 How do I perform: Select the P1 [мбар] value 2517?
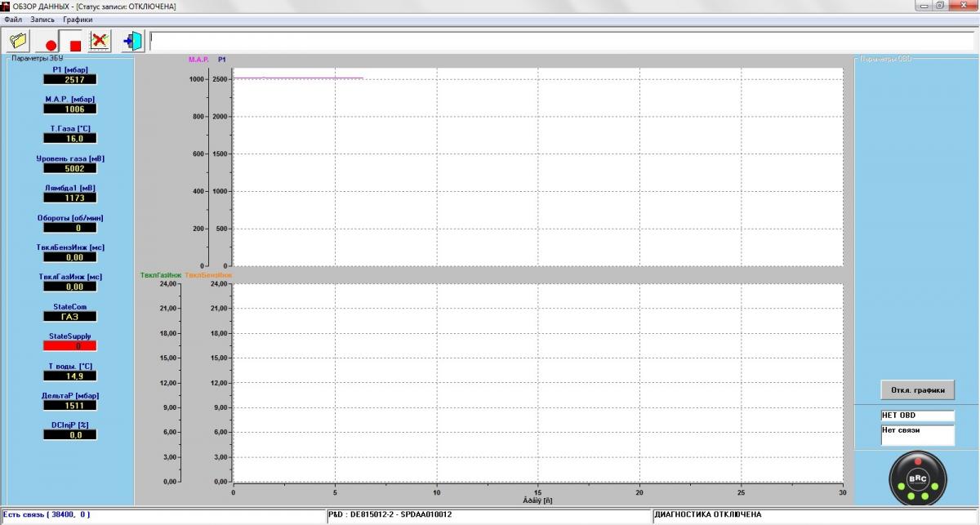69,79
